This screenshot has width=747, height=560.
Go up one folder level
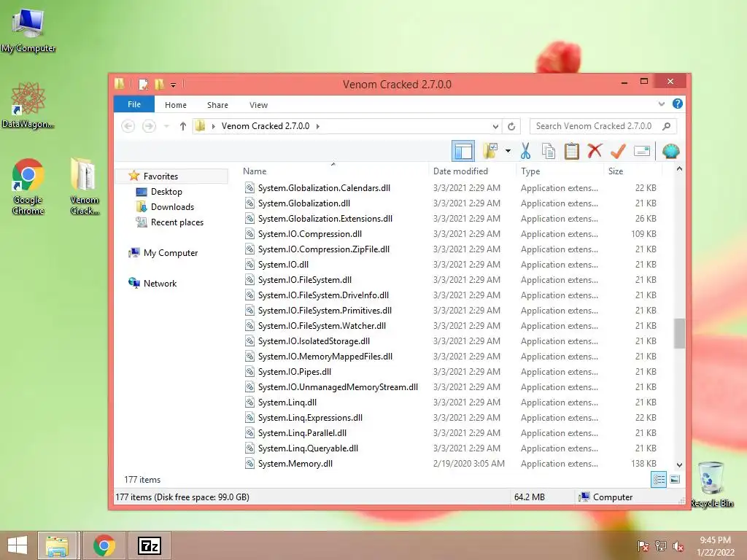[183, 126]
